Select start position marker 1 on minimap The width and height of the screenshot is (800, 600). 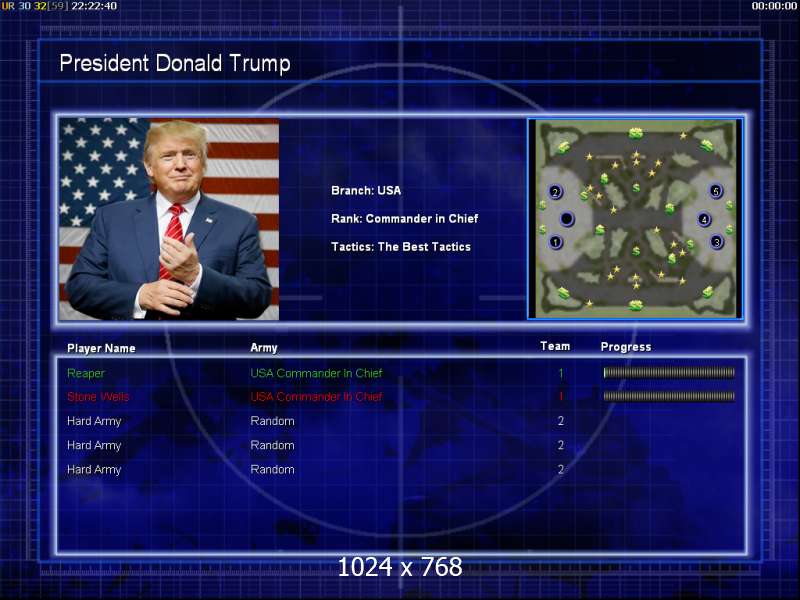coord(556,241)
